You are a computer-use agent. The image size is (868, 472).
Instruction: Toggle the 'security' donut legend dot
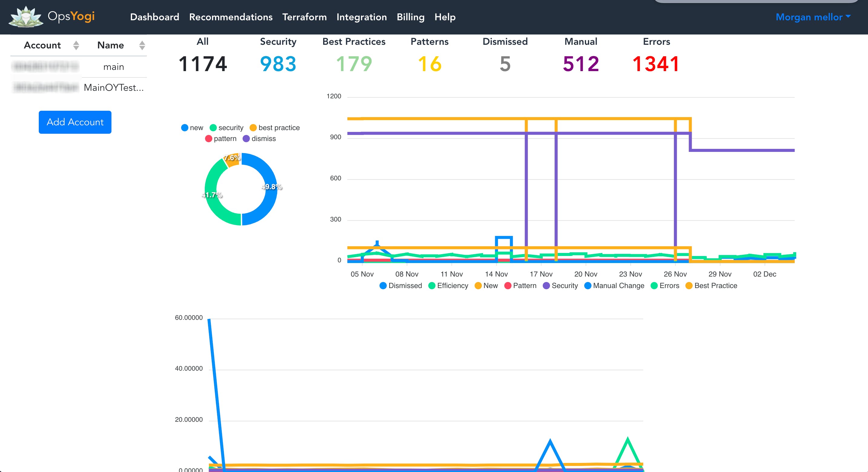click(x=213, y=128)
